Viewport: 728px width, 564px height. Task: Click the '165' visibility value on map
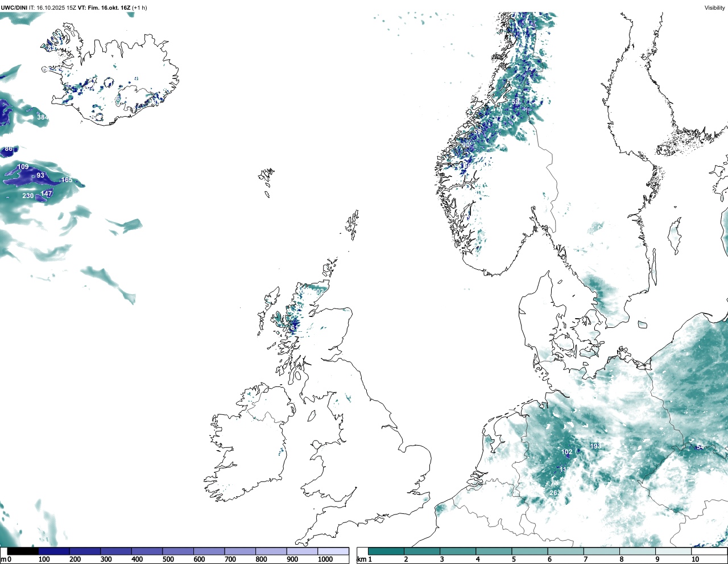[67, 180]
